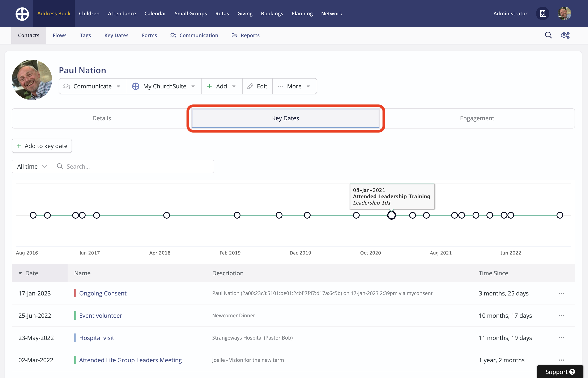Open the module settings gears icon
This screenshot has height=378, width=588.
pos(565,35)
